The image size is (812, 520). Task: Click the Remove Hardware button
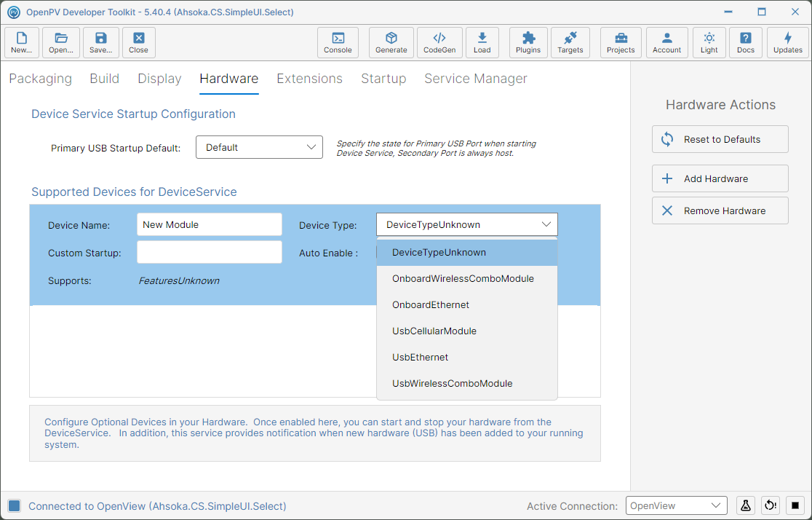[x=720, y=210]
